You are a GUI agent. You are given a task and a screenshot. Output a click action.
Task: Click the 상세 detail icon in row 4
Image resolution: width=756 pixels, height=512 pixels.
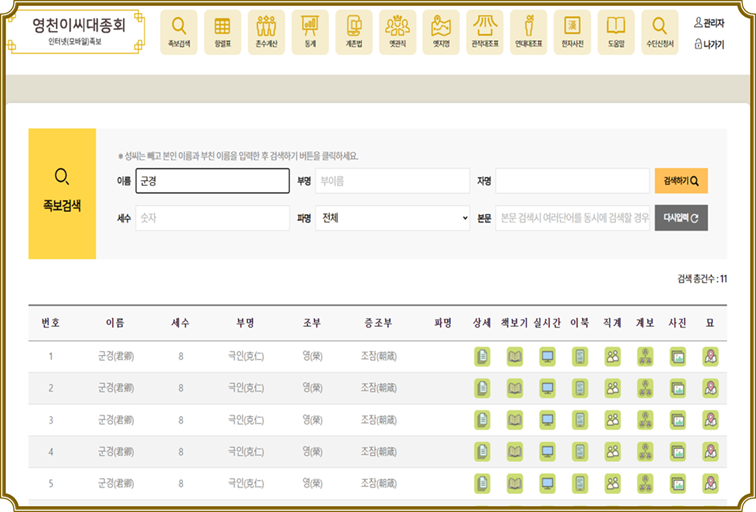[x=482, y=452]
